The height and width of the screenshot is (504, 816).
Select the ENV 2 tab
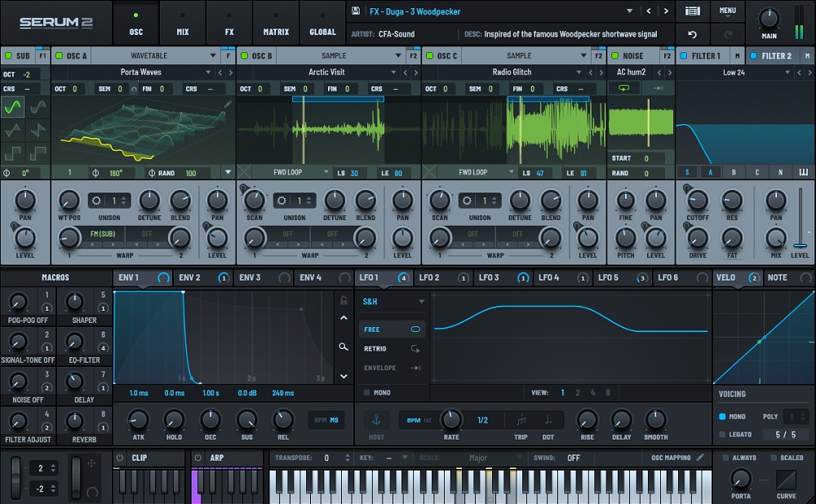coord(203,278)
